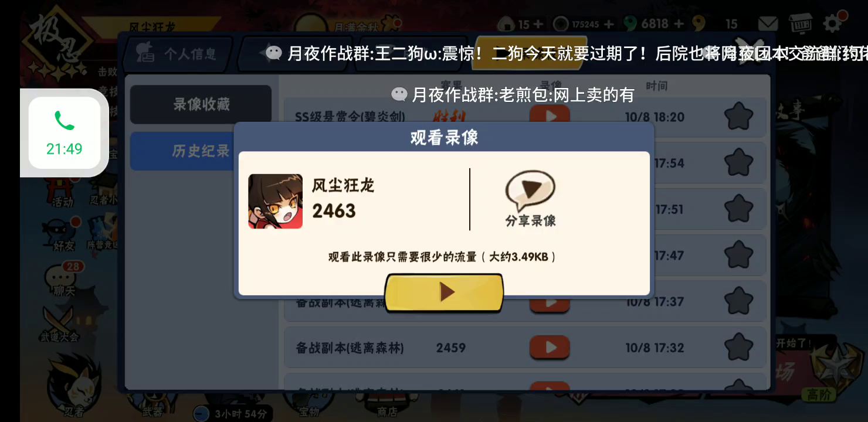Play the 备战副本(逃离森林) 2459 recording
This screenshot has width=868, height=422.
[x=550, y=348]
